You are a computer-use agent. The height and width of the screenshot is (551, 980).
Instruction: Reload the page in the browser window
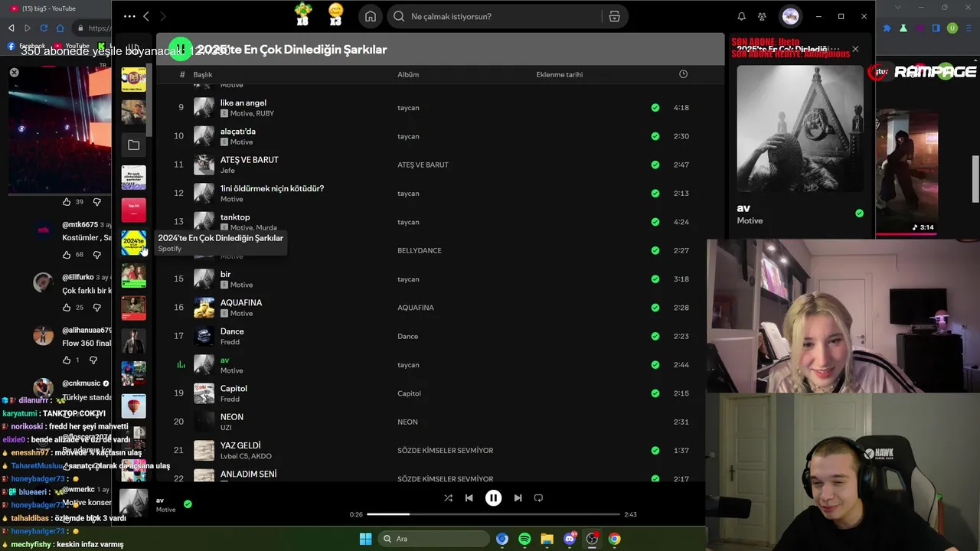pos(44,28)
